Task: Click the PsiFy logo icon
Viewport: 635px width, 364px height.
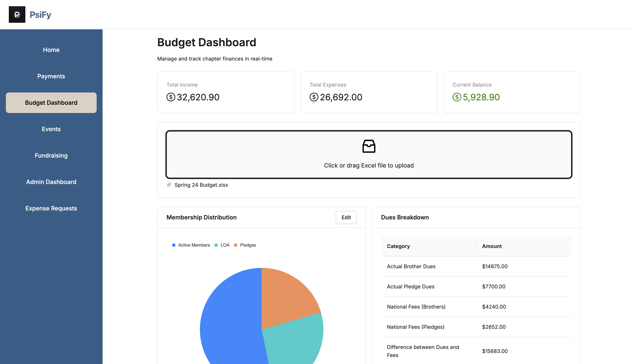Action: tap(17, 14)
